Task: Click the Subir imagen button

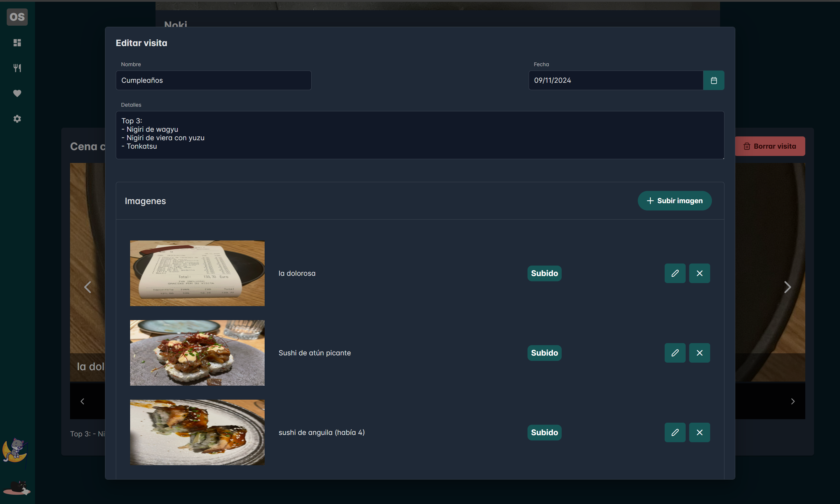Action: pos(675,201)
